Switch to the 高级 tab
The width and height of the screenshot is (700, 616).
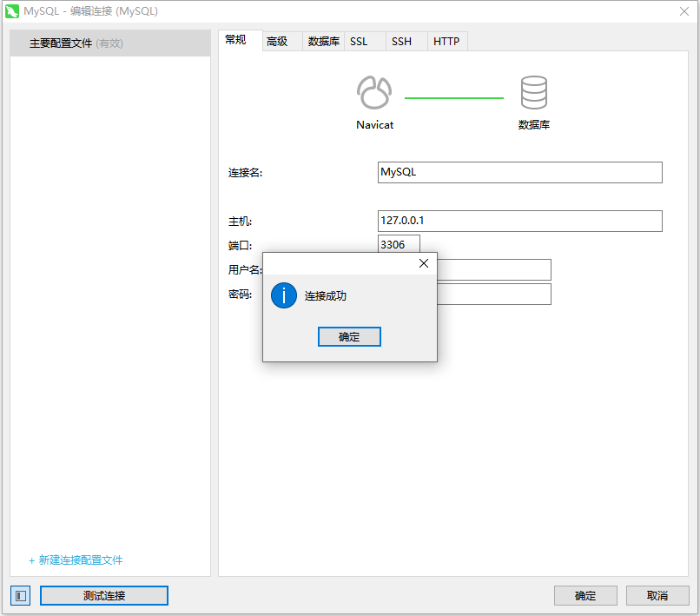point(280,40)
